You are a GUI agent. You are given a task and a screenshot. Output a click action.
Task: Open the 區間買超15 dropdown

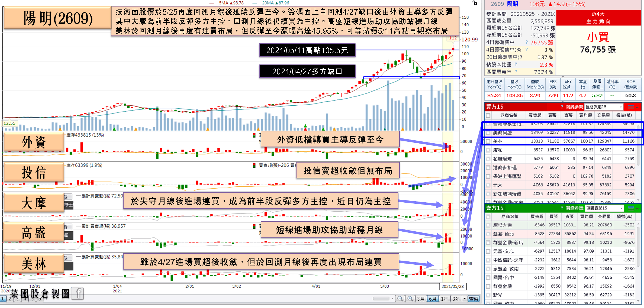tap(621, 107)
